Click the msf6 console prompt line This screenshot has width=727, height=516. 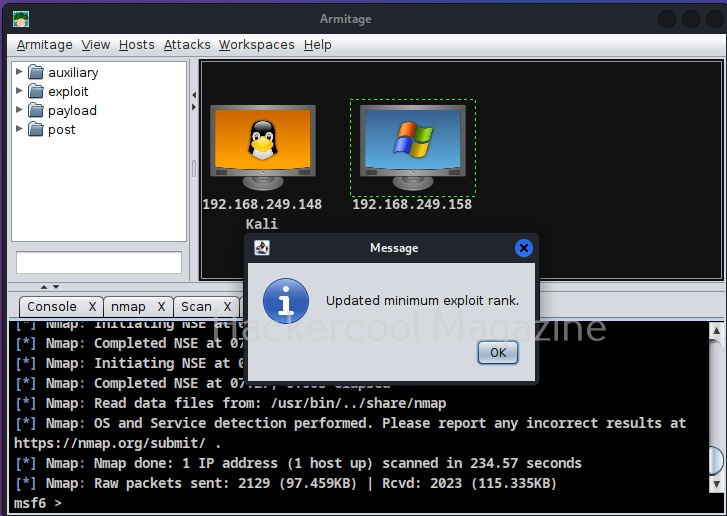38,503
